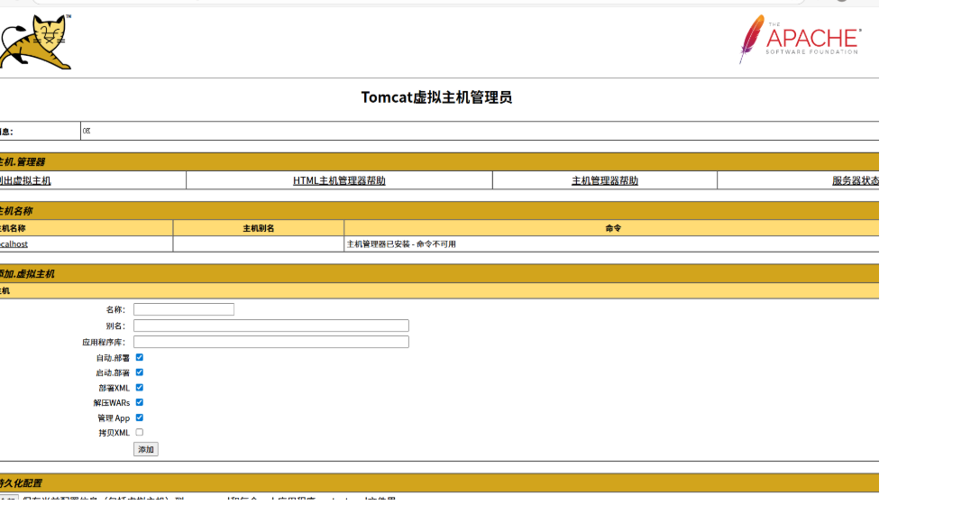980x505 pixels.
Task: Click the 应用程序库 label
Action: pos(104,343)
